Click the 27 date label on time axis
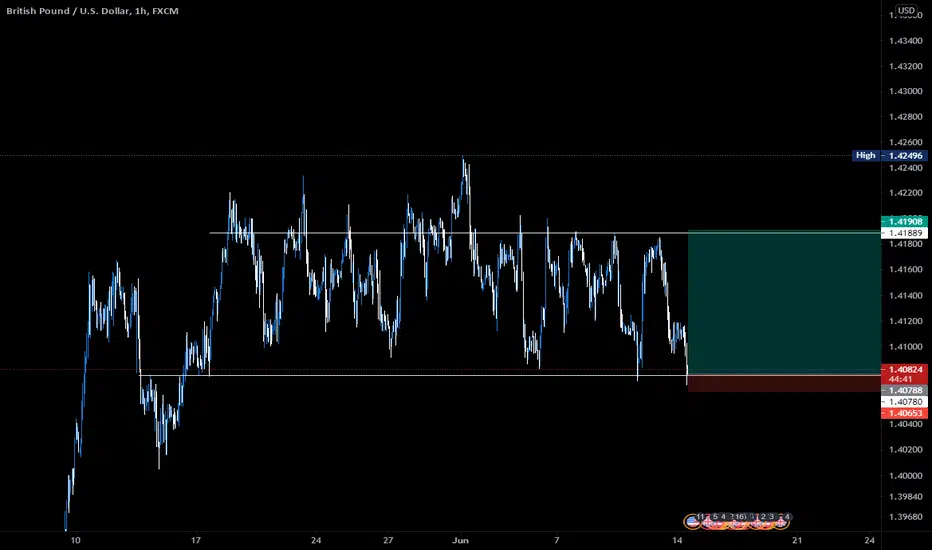Viewport: 932px width, 550px height. click(388, 540)
